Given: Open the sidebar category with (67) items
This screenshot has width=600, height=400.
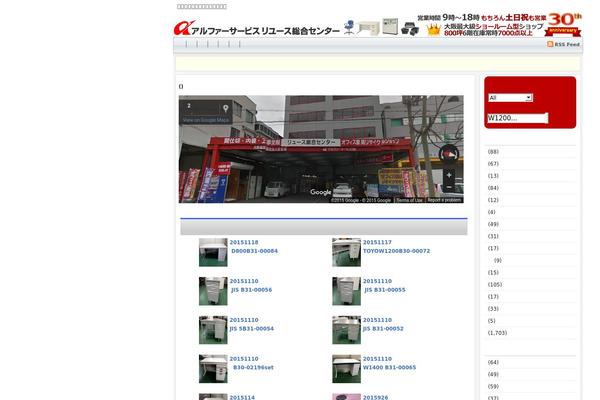Looking at the screenshot, I should click(x=493, y=164).
